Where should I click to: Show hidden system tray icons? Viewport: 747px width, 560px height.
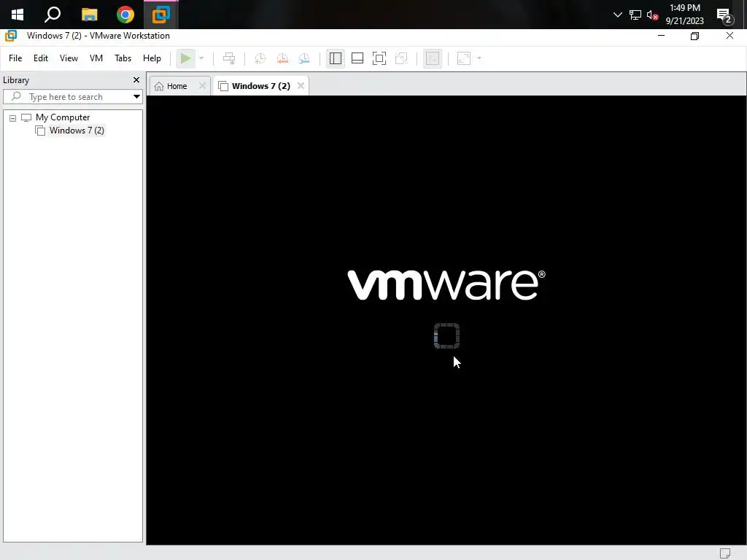tap(618, 15)
